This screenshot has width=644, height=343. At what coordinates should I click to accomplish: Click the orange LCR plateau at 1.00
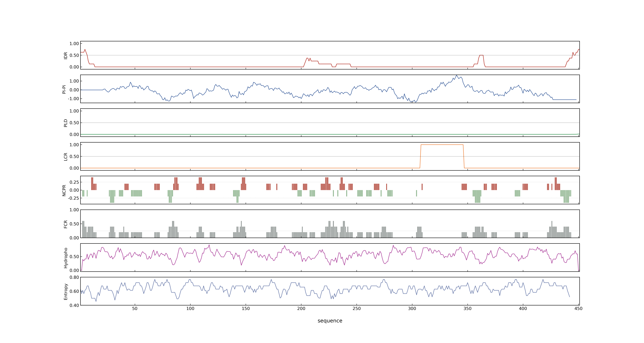[x=442, y=145]
